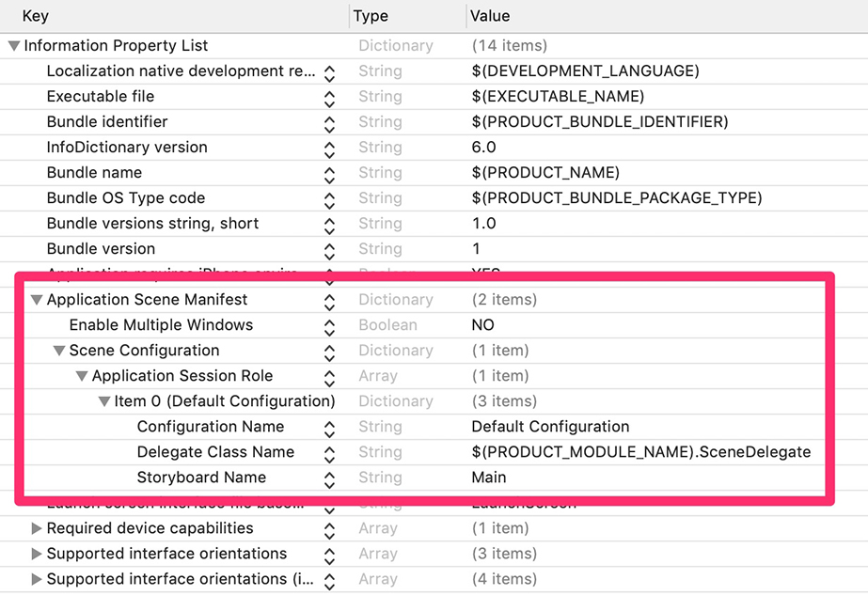Select the $(PRODUCT_BUNDLE_IDENTIFIER) value

[600, 122]
